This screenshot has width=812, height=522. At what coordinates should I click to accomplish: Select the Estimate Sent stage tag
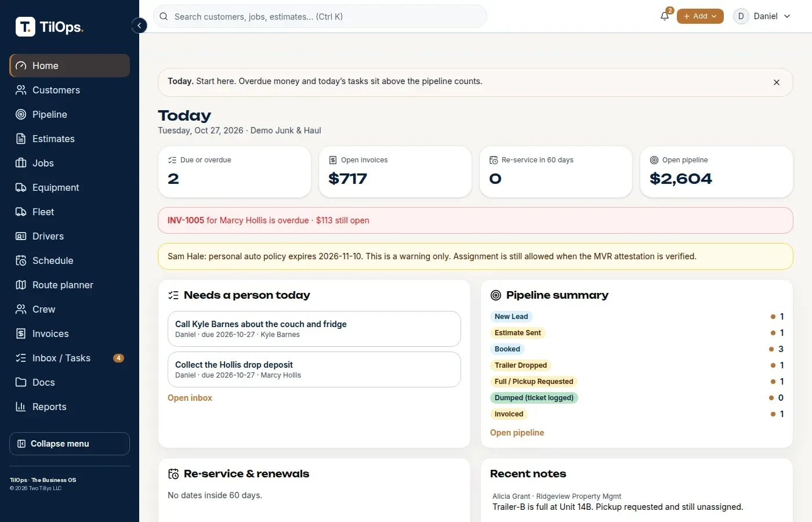pos(517,333)
